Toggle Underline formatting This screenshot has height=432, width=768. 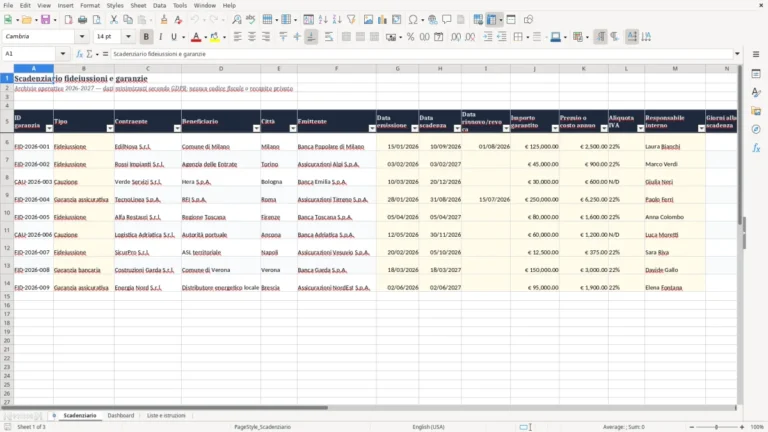pyautogui.click(x=173, y=37)
